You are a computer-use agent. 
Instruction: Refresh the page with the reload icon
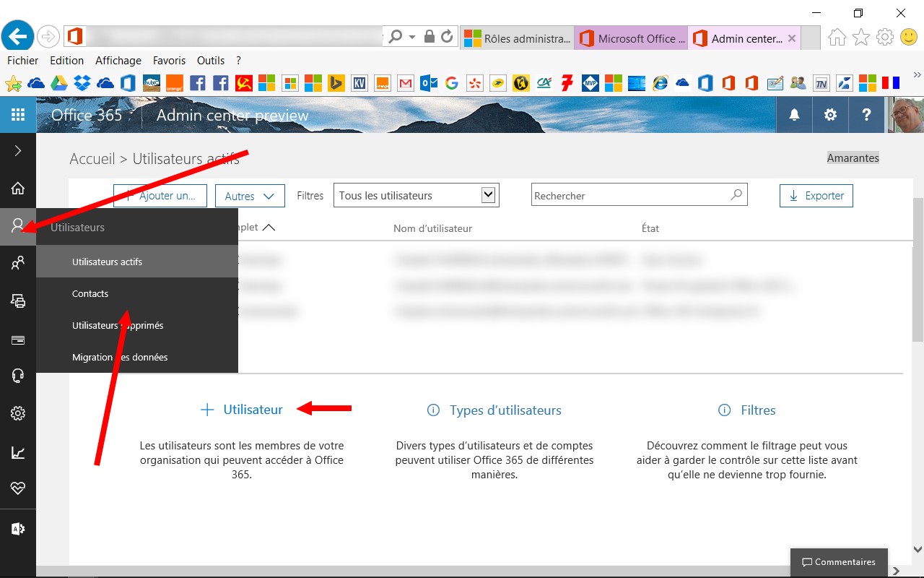pos(447,36)
